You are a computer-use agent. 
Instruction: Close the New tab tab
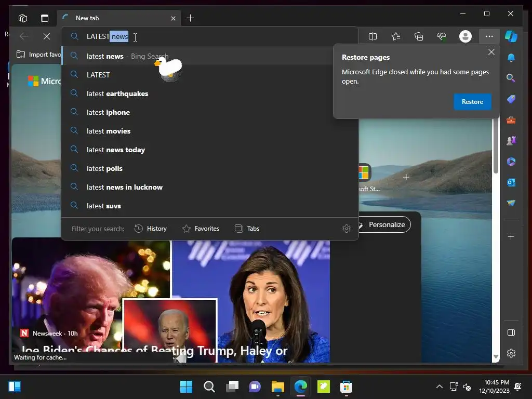[173, 18]
